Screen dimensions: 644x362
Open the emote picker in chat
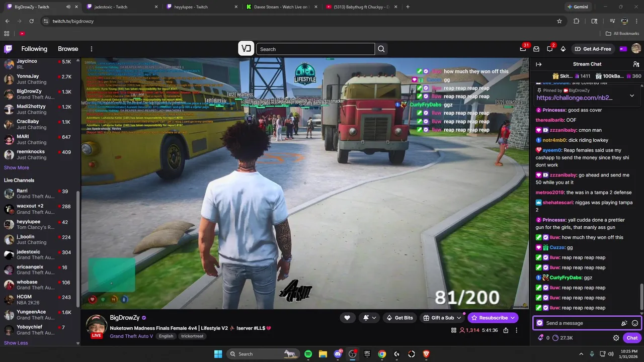[635, 323]
